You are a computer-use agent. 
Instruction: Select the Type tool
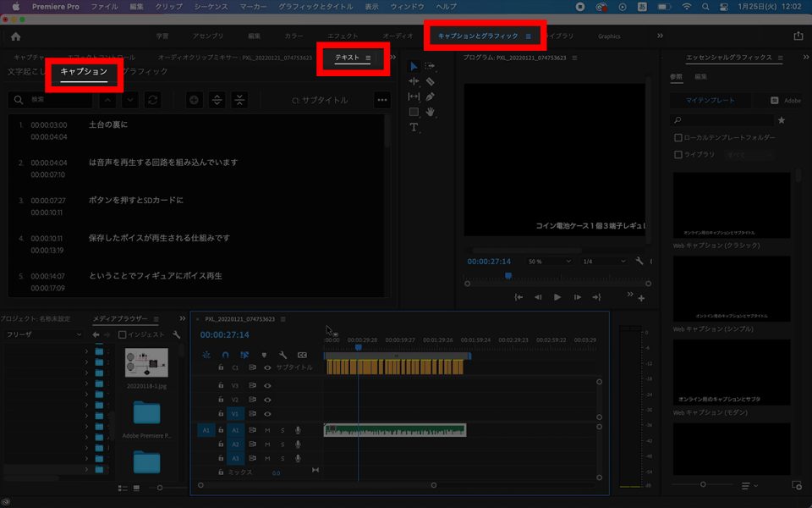(x=414, y=127)
